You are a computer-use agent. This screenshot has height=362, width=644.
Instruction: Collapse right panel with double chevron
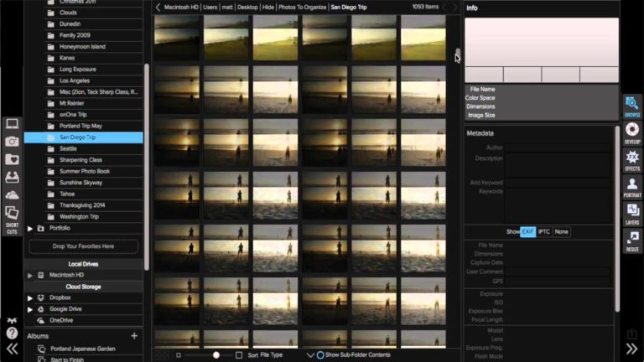pos(631,349)
